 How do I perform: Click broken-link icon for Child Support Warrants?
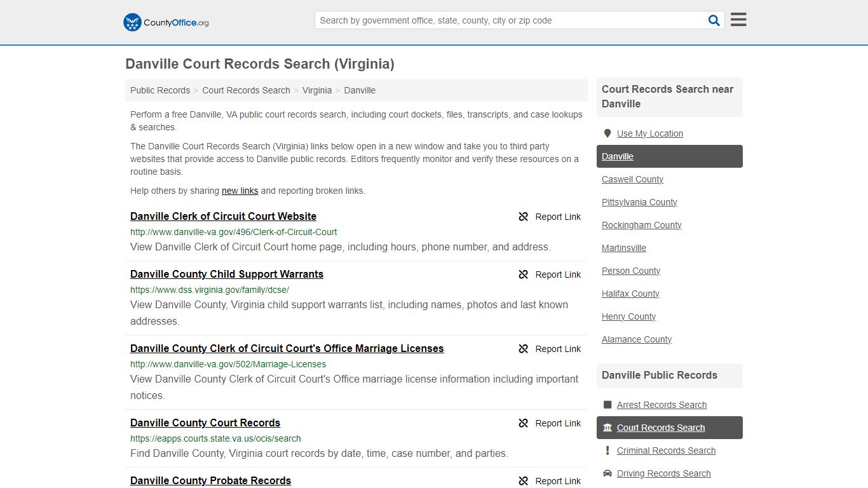(x=523, y=274)
